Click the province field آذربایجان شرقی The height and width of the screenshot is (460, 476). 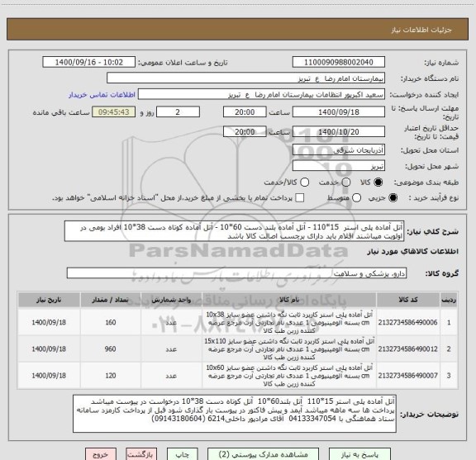click(x=339, y=150)
